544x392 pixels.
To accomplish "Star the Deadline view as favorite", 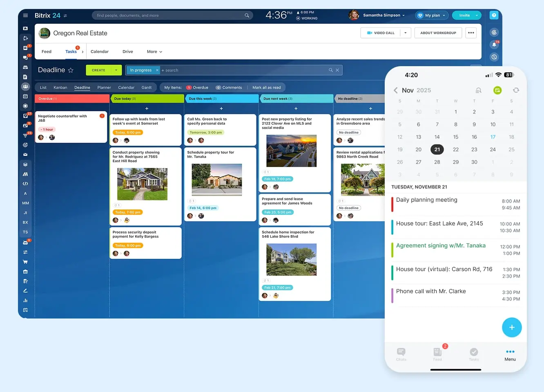I will (71, 70).
